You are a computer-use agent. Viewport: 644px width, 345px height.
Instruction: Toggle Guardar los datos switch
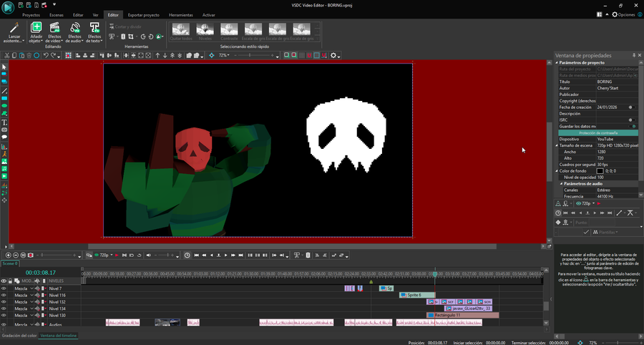tap(633, 127)
